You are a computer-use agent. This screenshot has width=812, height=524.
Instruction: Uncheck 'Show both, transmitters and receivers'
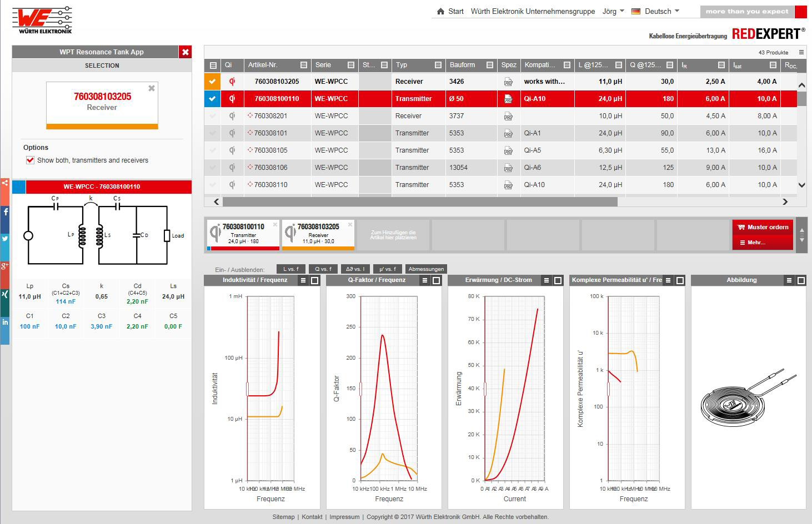coord(31,160)
